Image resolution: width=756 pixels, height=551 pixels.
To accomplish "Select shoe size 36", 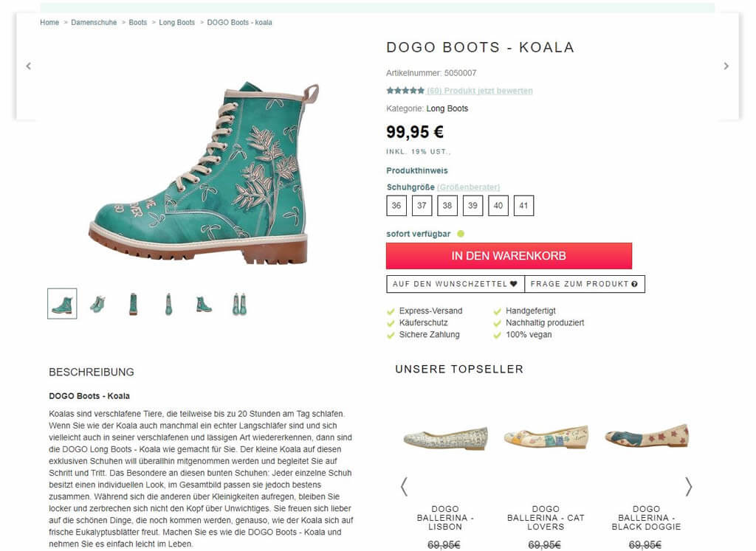I will click(396, 206).
